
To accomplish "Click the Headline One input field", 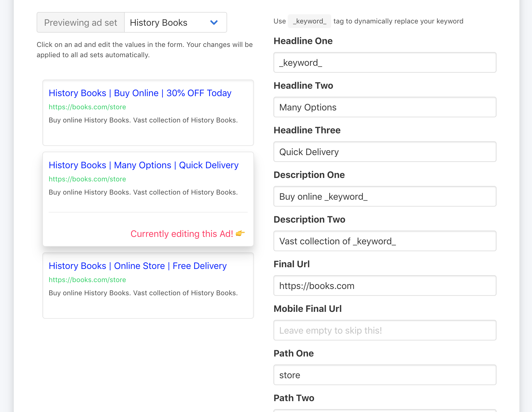I will (x=385, y=62).
